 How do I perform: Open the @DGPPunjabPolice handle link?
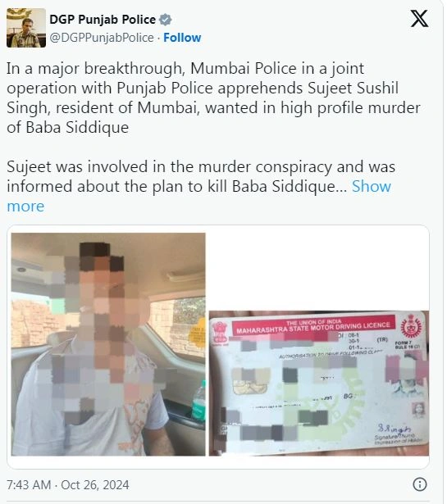click(102, 38)
